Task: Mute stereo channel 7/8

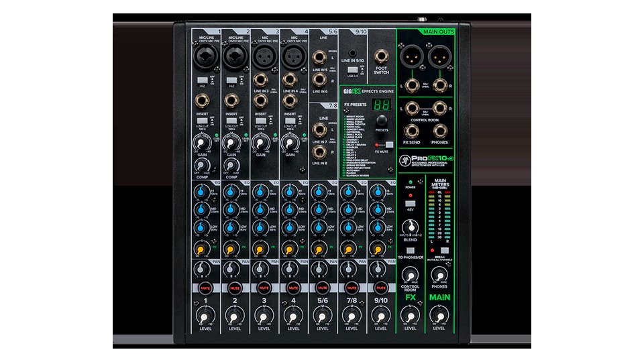Action: pyautogui.click(x=352, y=288)
